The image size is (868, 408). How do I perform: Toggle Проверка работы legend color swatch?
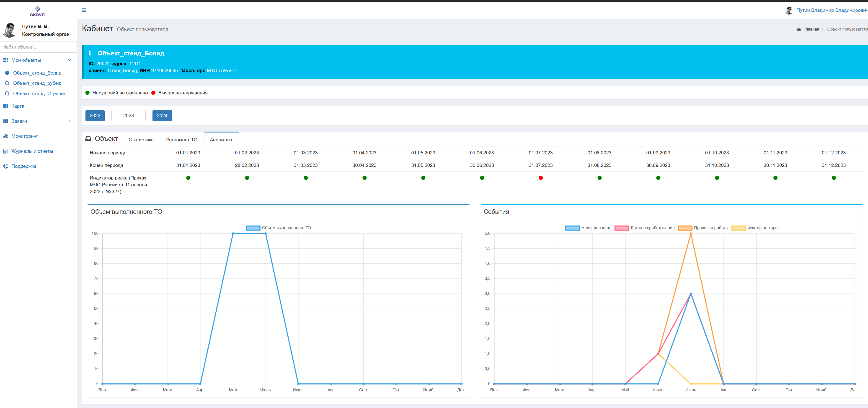(x=685, y=228)
